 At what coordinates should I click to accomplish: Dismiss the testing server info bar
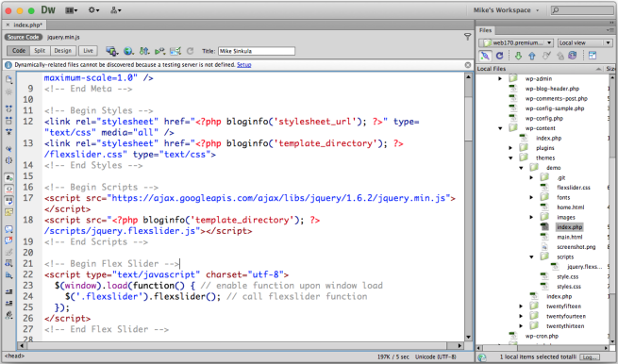(468, 65)
